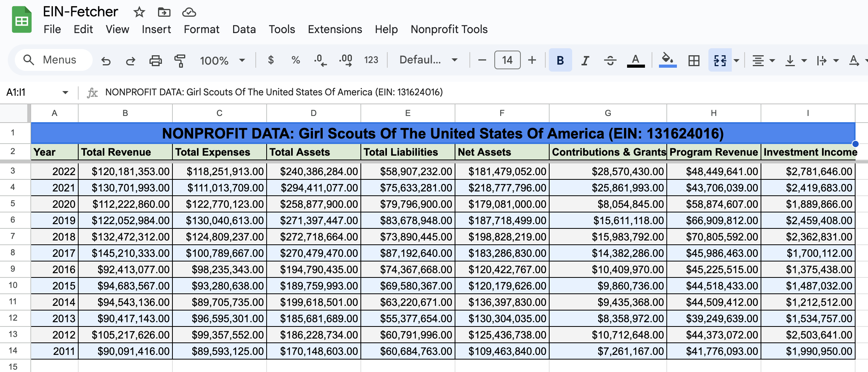Click the NONPROFIT DATA title merged cell

click(x=443, y=133)
